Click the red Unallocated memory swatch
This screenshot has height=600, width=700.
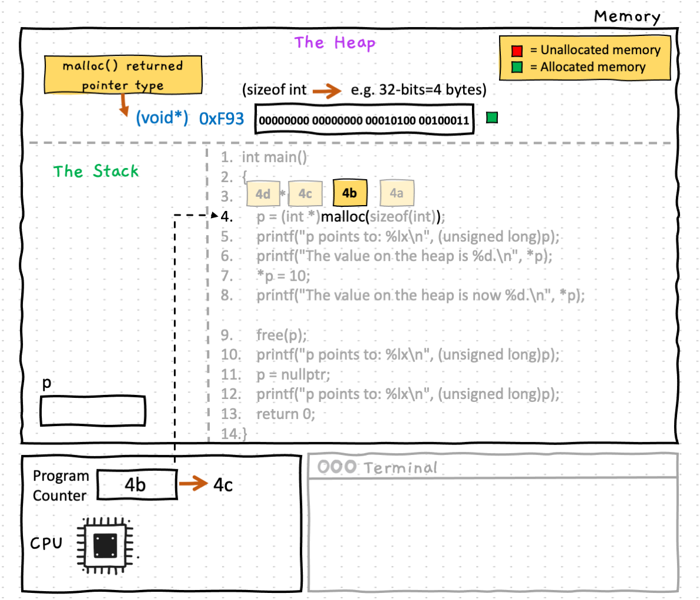tap(517, 51)
